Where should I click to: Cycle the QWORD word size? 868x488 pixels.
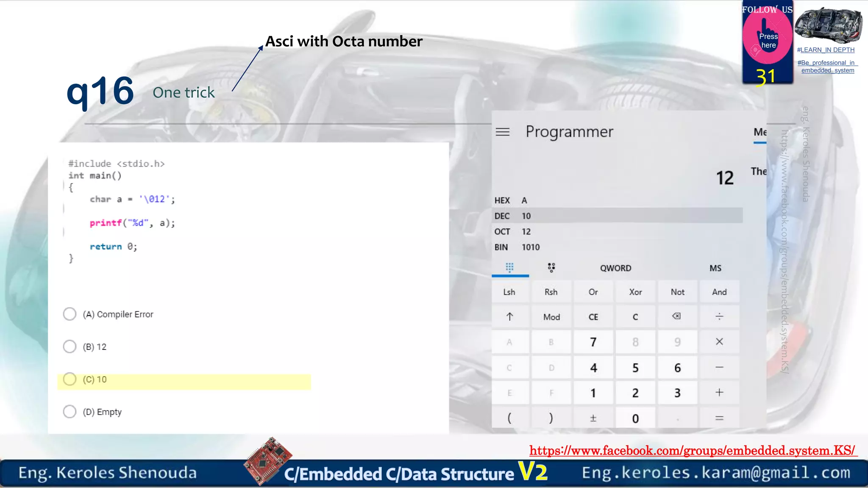coord(615,268)
